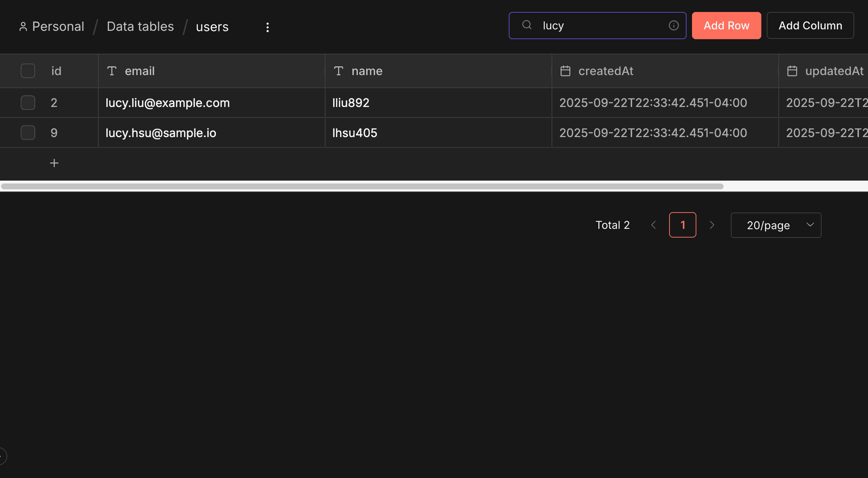Image resolution: width=868 pixels, height=478 pixels.
Task: Click the email column text type icon
Action: [112, 71]
